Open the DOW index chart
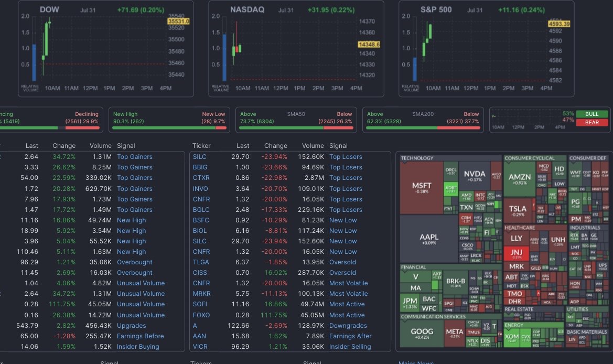The width and height of the screenshot is (613, 364). (105, 49)
